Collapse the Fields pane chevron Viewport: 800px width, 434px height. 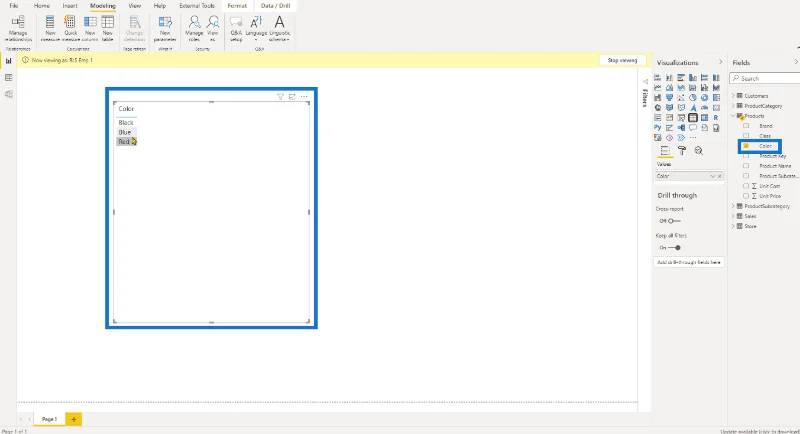pos(796,62)
